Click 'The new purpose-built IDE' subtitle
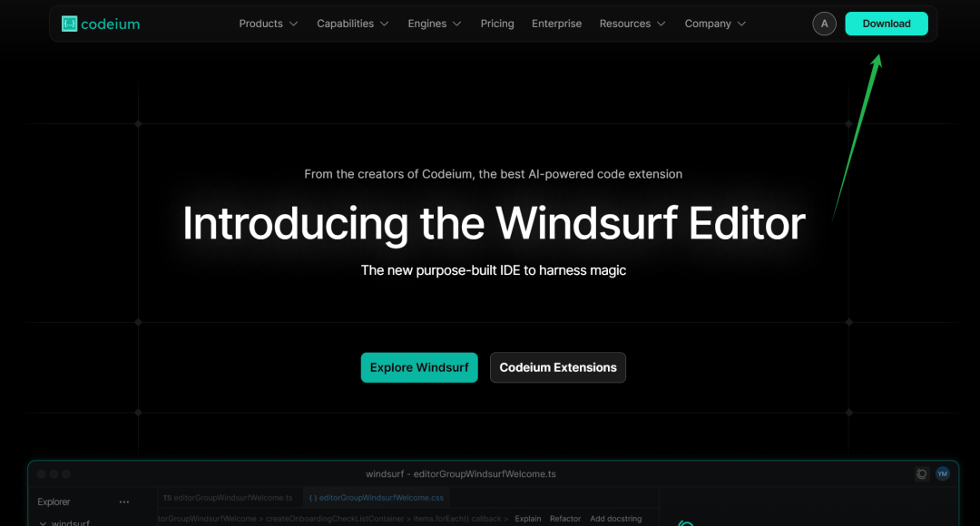This screenshot has width=980, height=526. pos(493,270)
